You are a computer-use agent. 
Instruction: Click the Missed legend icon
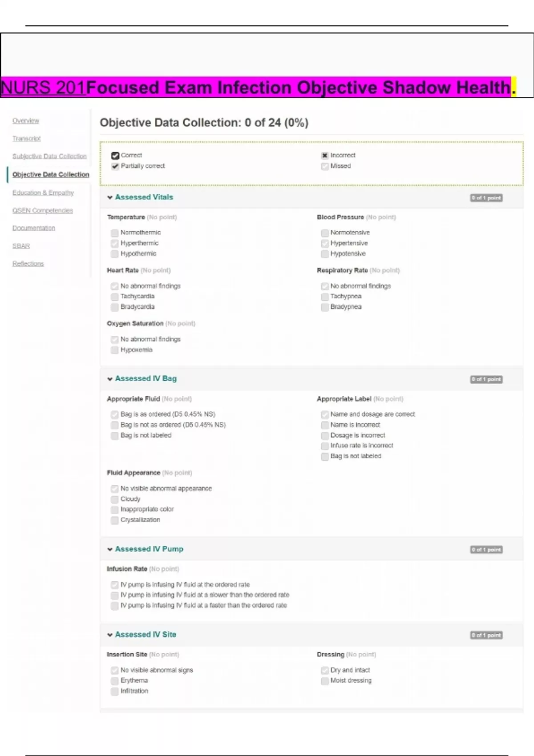click(x=325, y=166)
